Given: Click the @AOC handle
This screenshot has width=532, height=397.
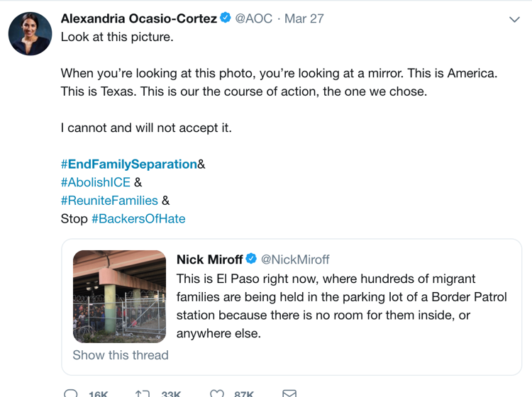Looking at the screenshot, I should (254, 18).
